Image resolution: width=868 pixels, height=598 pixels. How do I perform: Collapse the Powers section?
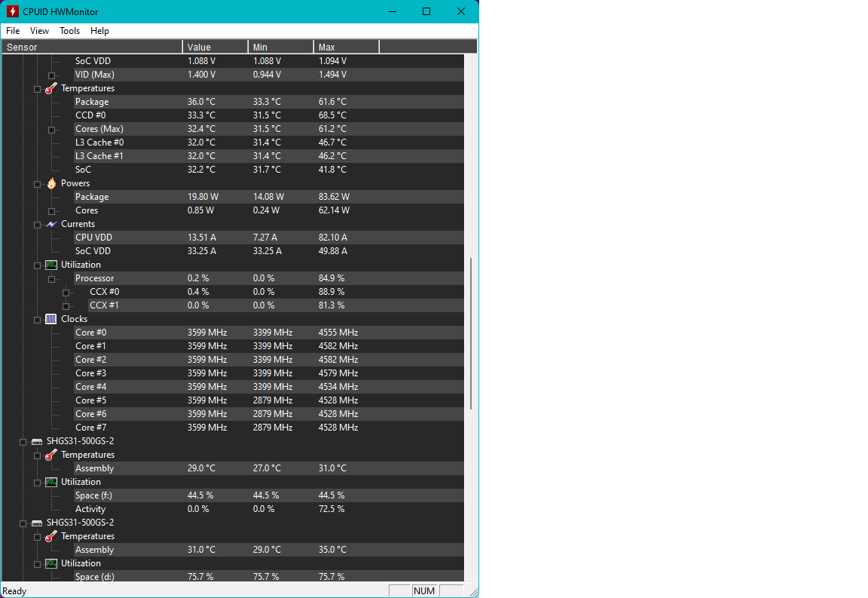coord(37,184)
